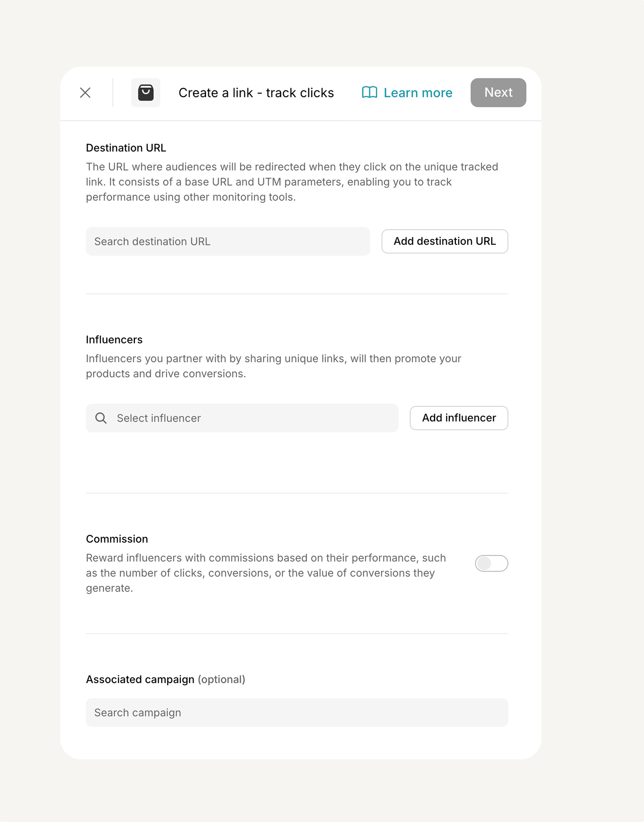Click the Add destination URL button
644x822 pixels.
tap(444, 241)
